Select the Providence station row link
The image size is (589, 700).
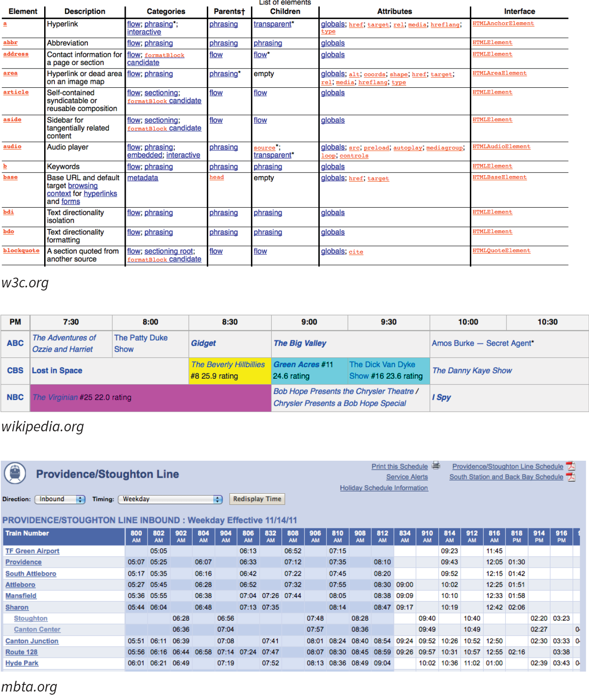[23, 562]
